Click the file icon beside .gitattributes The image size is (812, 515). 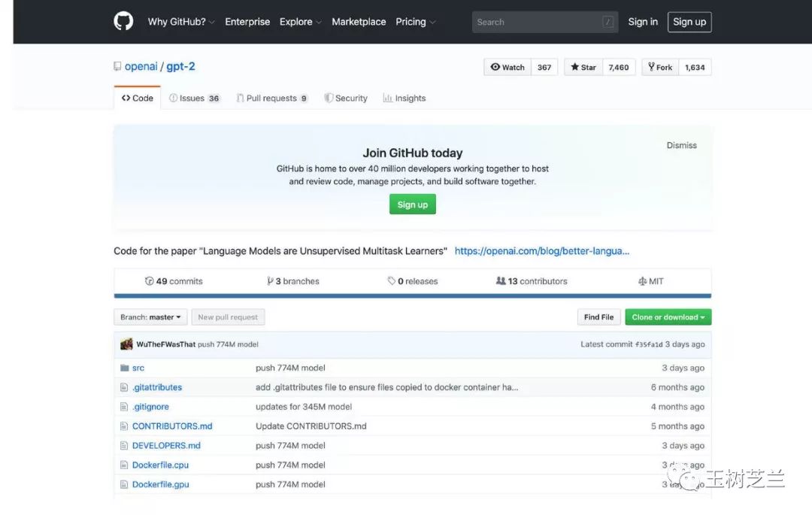click(124, 387)
